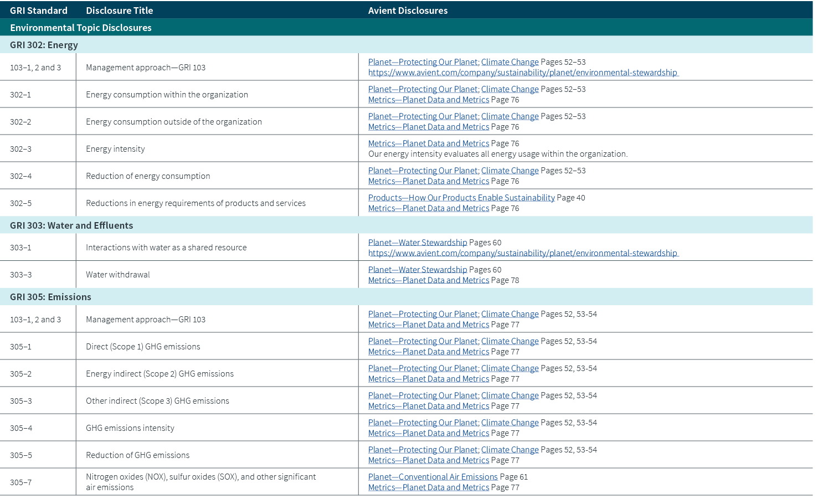Select the Energy intensity disclosure title cell
Image resolution: width=828 pixels, height=504 pixels.
click(x=115, y=149)
